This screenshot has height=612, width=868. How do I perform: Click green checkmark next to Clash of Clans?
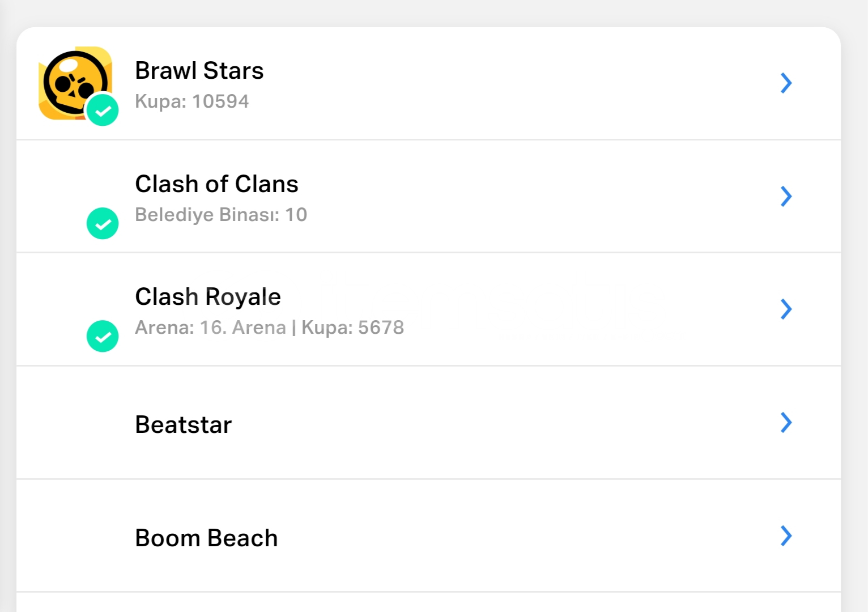click(103, 223)
